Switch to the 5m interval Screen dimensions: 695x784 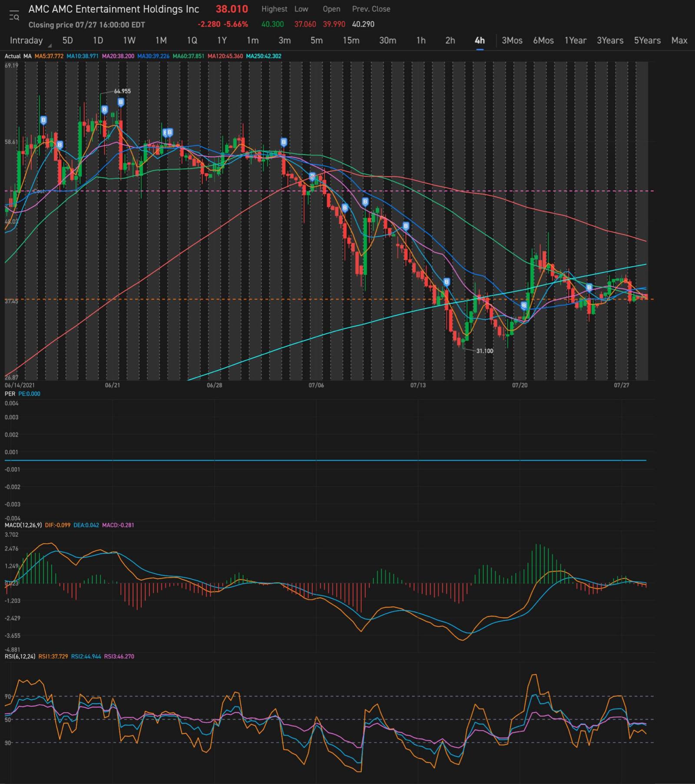click(317, 40)
